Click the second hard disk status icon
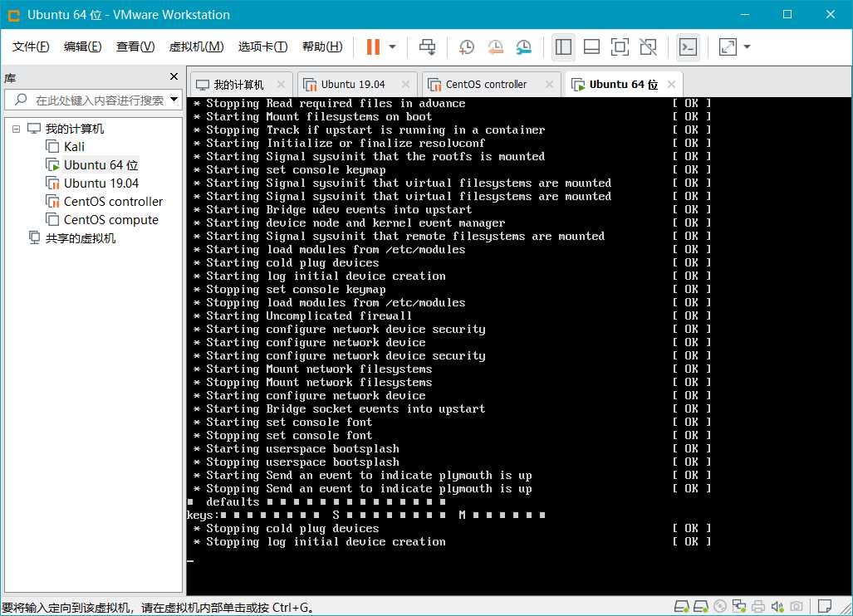 (701, 606)
